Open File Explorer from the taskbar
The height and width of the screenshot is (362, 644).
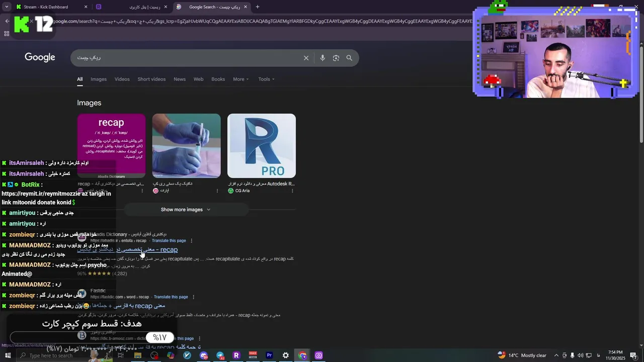pyautogui.click(x=137, y=355)
